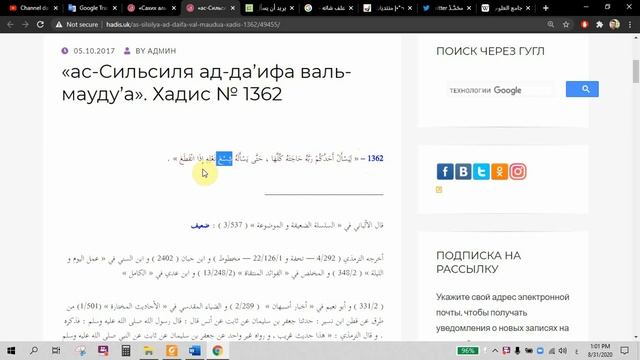640x360 pixels.
Task: Click the blue grading word ضعيف
Action: pos(200,225)
